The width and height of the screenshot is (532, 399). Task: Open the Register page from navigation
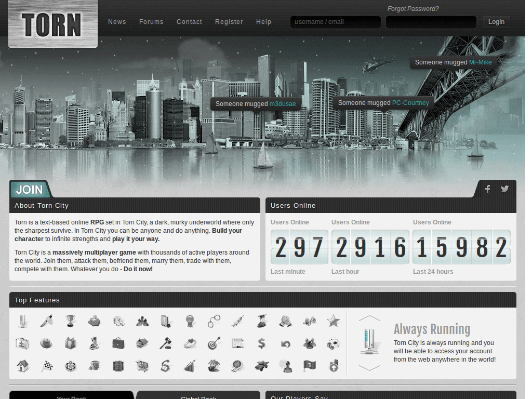click(x=229, y=22)
